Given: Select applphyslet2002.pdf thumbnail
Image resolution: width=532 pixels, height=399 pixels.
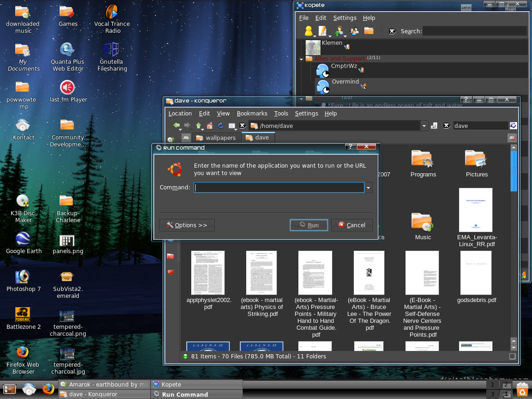Looking at the screenshot, I should pos(208,273).
